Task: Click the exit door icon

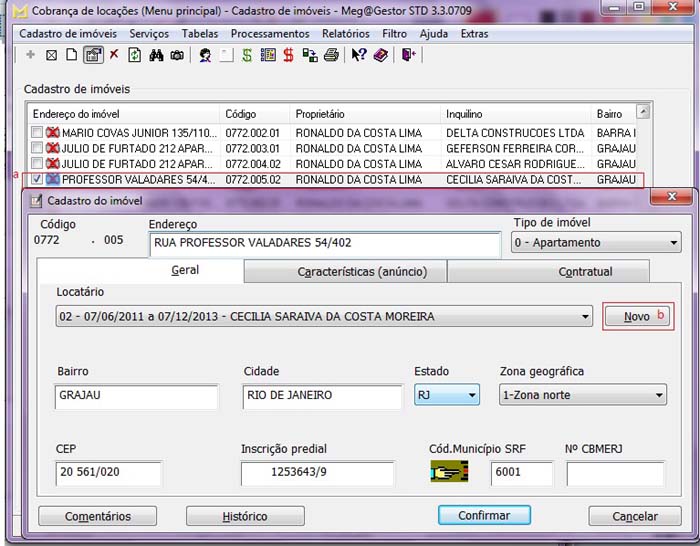Action: point(409,55)
